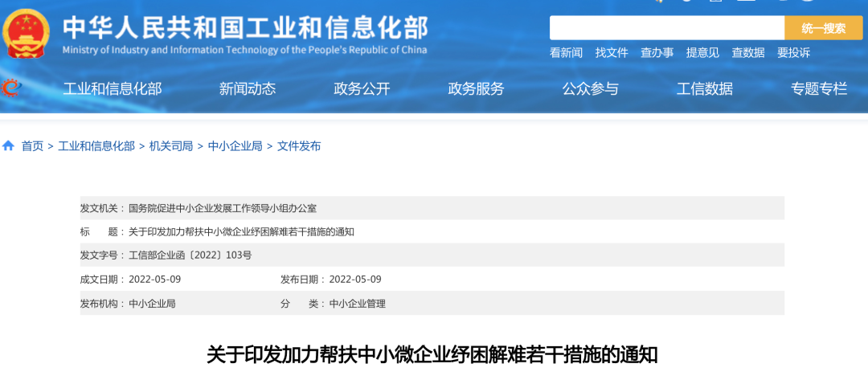
Task: Open the 要投诉 quick link
Action: click(793, 53)
